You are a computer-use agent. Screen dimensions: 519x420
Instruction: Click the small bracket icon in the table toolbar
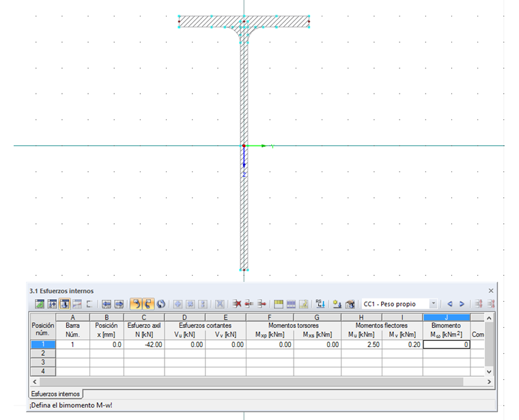[89, 304]
